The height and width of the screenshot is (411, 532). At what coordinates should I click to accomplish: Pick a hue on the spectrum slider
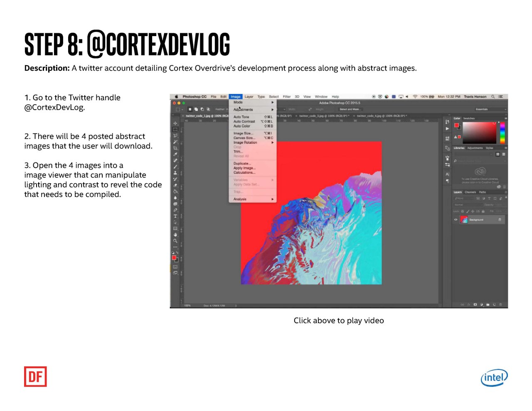click(502, 133)
